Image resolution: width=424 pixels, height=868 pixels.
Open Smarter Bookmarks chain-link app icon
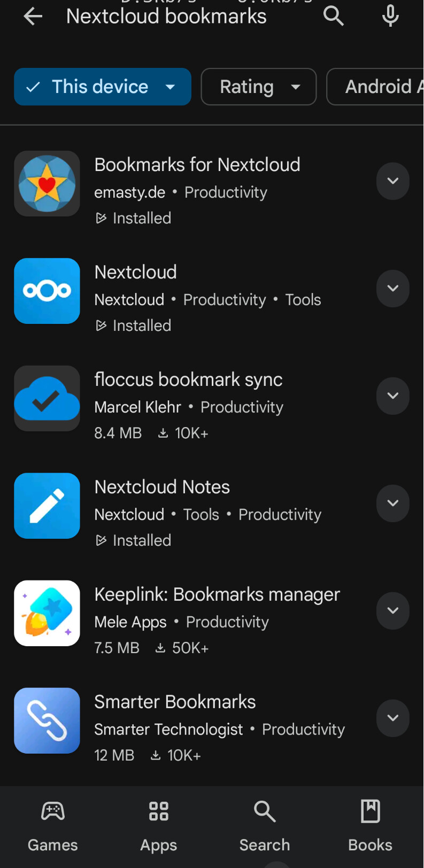[47, 720]
